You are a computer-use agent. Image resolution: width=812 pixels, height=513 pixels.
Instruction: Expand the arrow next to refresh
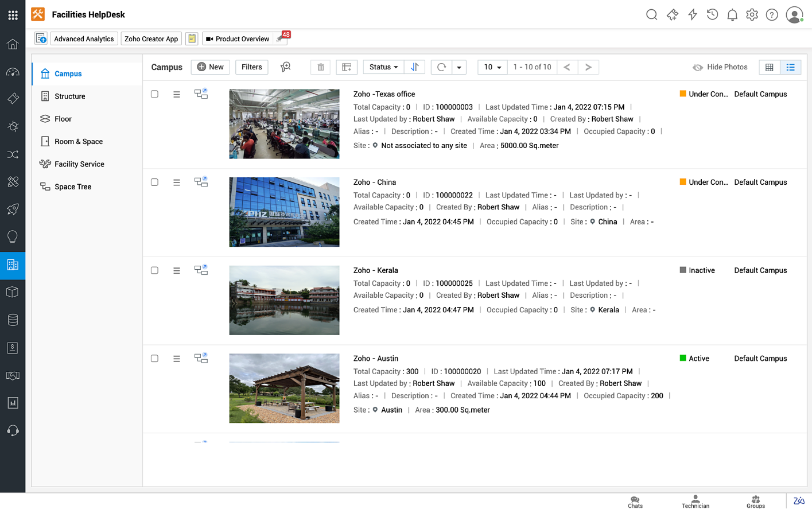click(x=459, y=67)
